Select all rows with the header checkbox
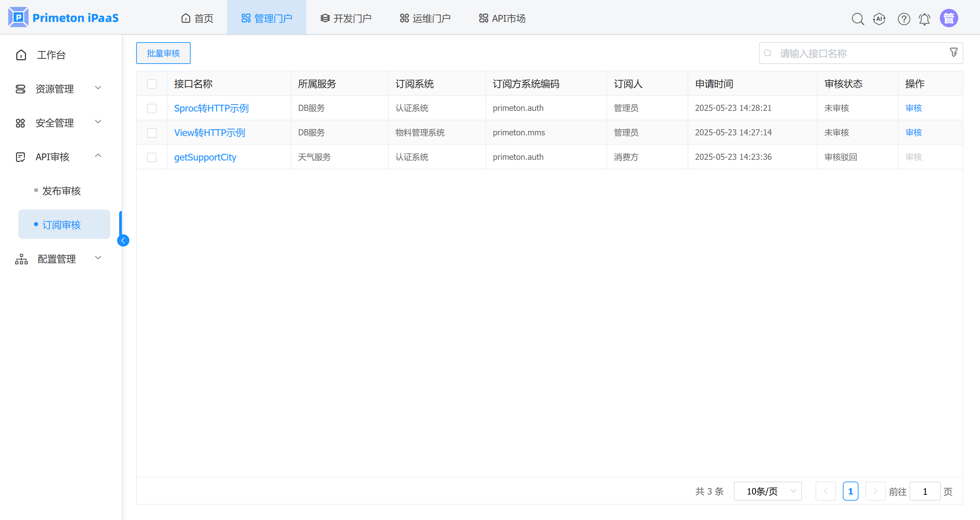 pyautogui.click(x=152, y=84)
